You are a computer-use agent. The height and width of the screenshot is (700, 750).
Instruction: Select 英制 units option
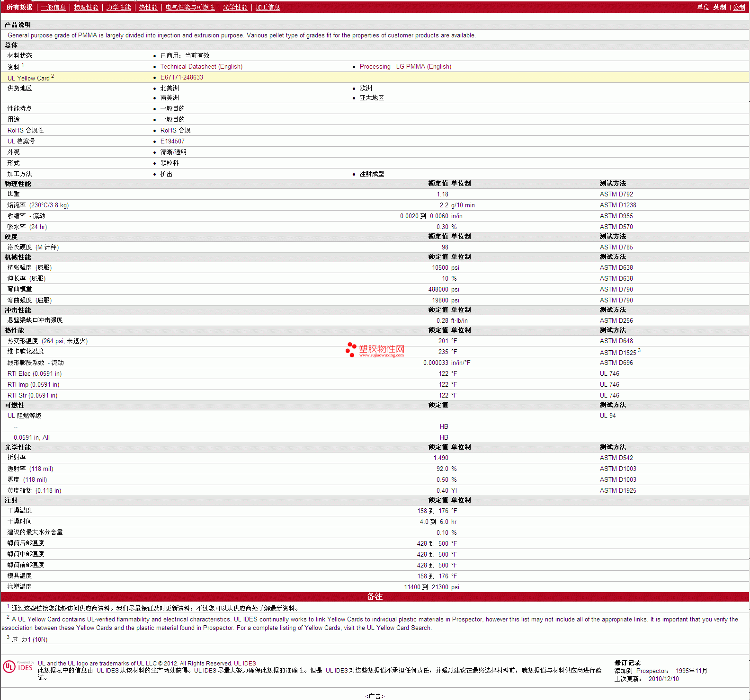(719, 7)
